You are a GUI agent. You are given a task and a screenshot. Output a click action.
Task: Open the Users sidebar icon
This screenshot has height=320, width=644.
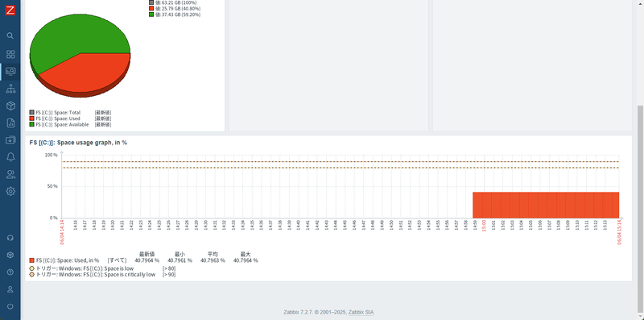10,174
